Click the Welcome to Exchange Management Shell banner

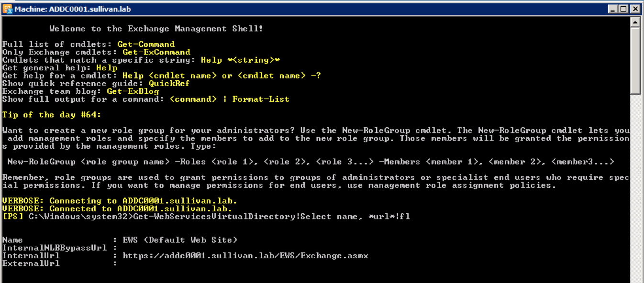point(156,29)
